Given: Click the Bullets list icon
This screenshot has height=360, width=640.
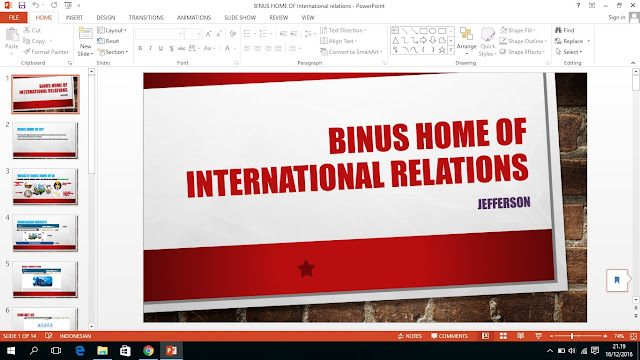Looking at the screenshot, I should click(247, 34).
